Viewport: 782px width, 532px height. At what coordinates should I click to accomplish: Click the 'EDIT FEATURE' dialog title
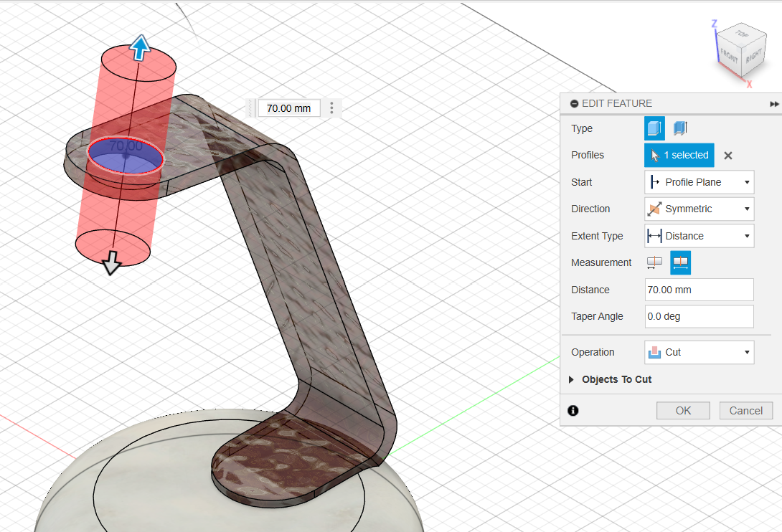click(x=617, y=104)
